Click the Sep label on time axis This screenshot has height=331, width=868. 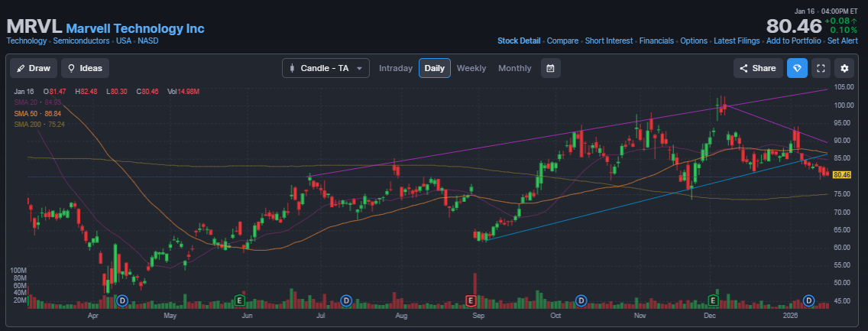click(479, 316)
